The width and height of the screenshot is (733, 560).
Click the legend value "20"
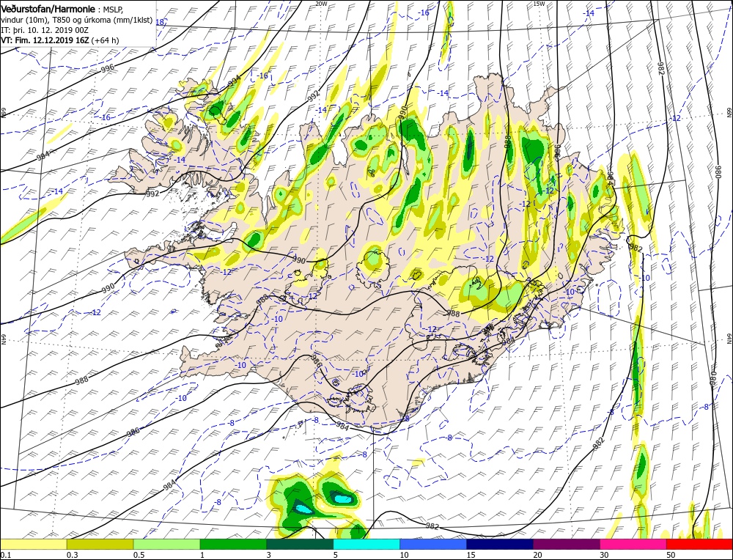pyautogui.click(x=537, y=555)
